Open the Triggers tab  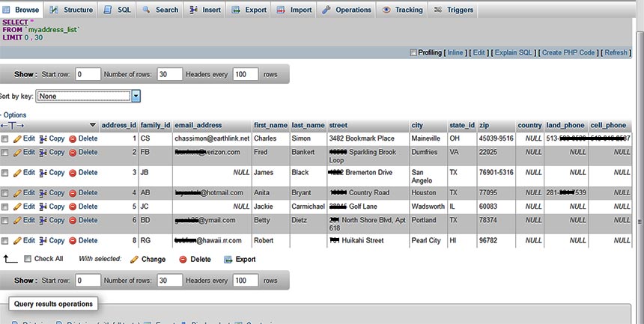click(454, 10)
